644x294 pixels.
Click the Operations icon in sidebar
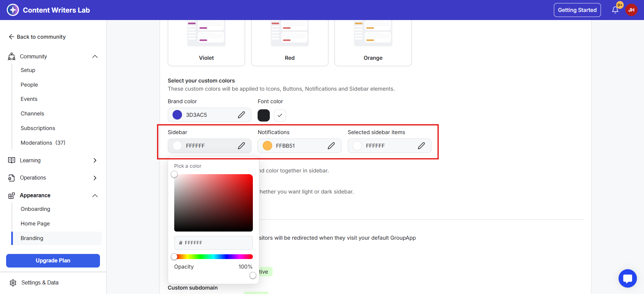12,178
